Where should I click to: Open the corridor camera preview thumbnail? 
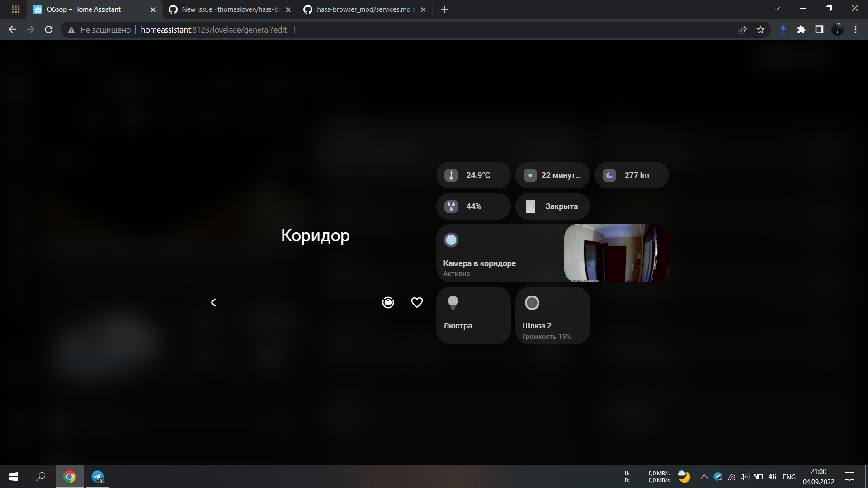[x=616, y=253]
